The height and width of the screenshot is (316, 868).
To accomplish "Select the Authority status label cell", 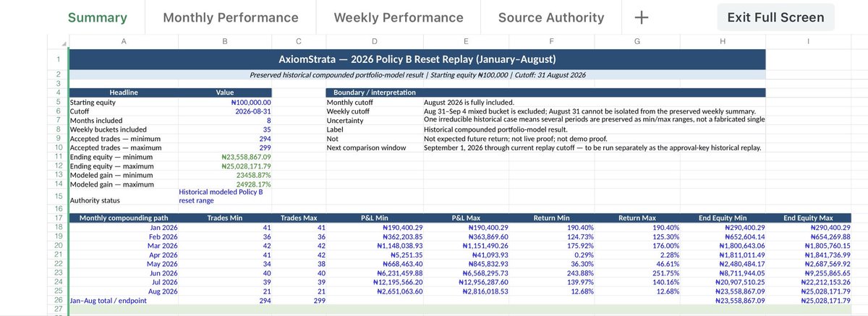I will 123,197.
